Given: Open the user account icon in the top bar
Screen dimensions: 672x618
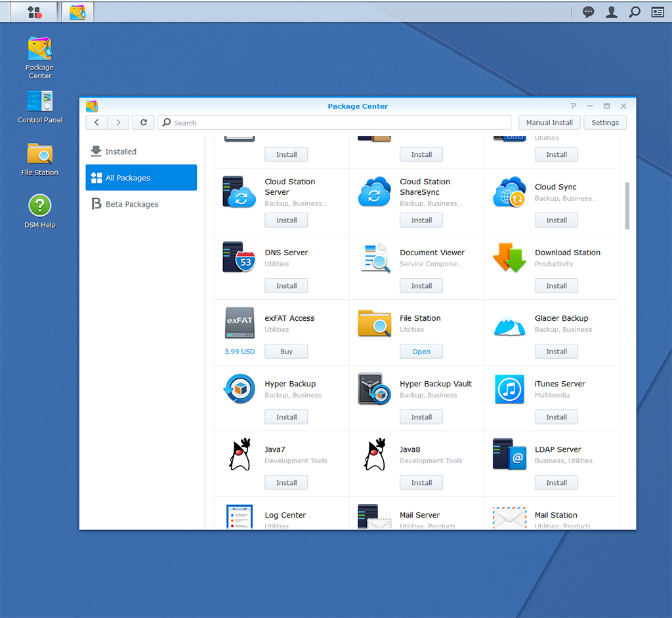Looking at the screenshot, I should [612, 12].
